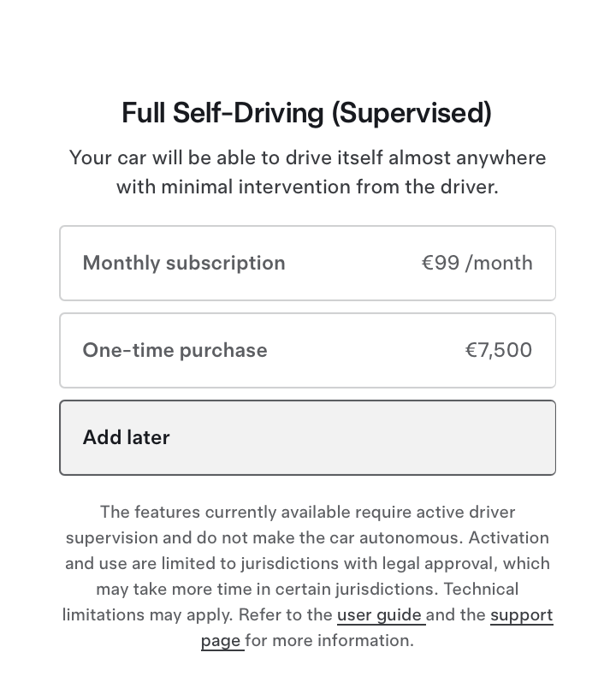Image resolution: width=604 pixels, height=700 pixels.
Task: Click the Full Self-Driving (Supervised) heading
Action: [306, 113]
